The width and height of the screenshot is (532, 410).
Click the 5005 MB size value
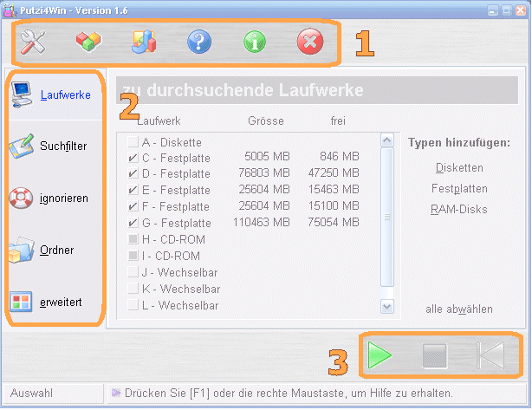point(267,156)
